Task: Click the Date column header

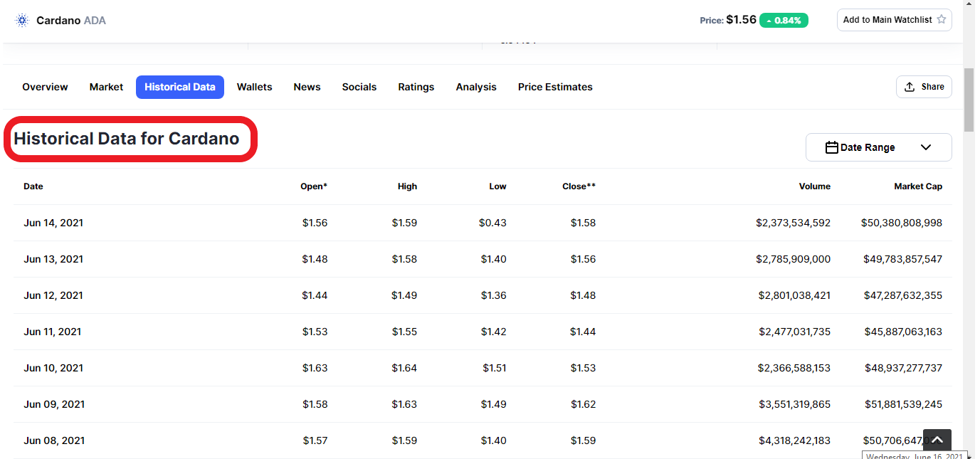Action: click(33, 186)
